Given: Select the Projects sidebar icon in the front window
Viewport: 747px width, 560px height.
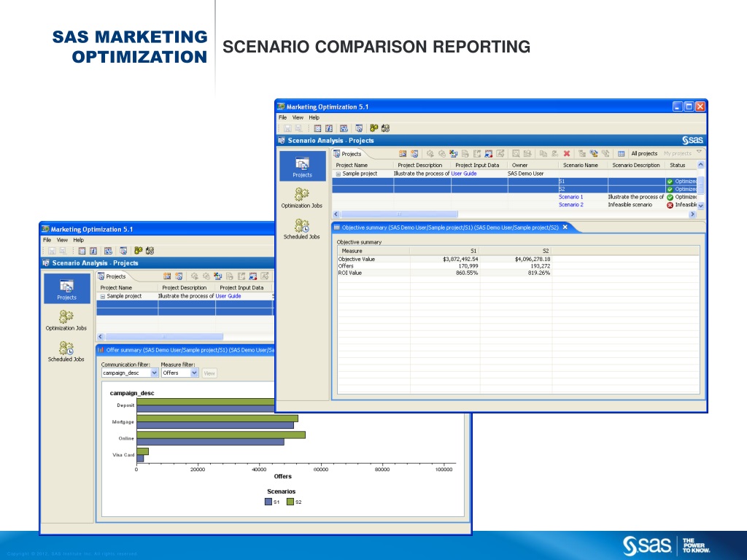Looking at the screenshot, I should point(303,166).
